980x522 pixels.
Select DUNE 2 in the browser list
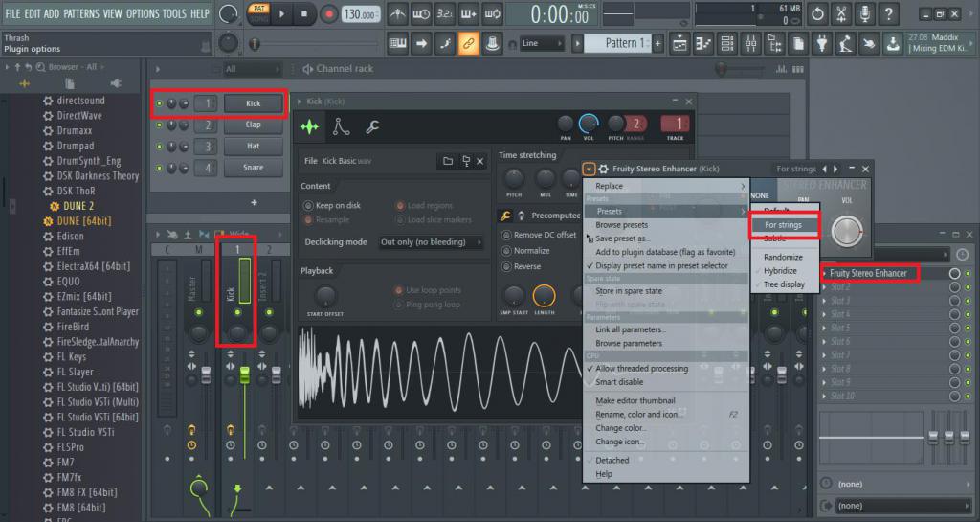78,206
